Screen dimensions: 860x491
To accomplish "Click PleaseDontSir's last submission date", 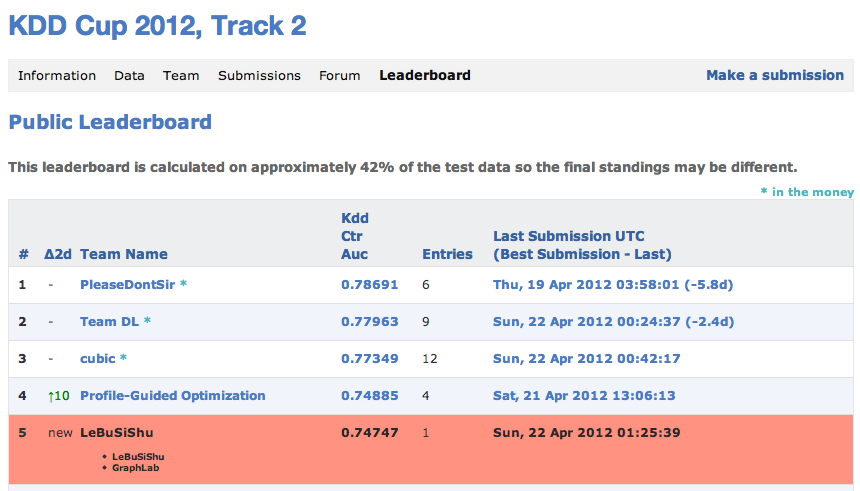I will pyautogui.click(x=613, y=284).
